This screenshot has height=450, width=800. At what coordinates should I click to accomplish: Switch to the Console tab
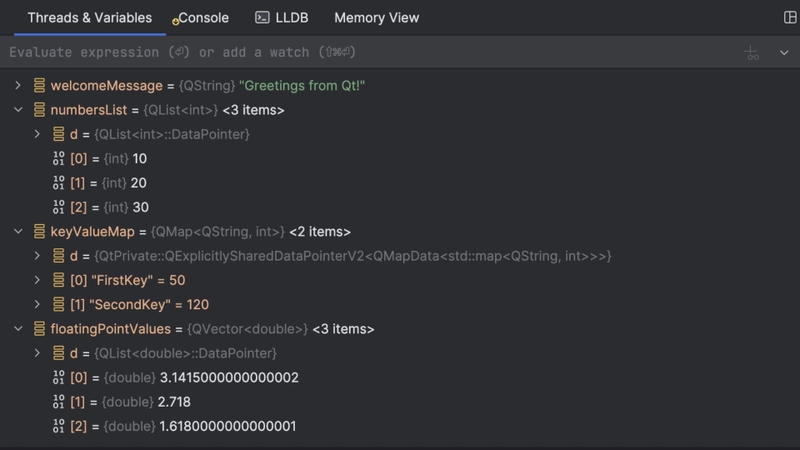point(202,18)
